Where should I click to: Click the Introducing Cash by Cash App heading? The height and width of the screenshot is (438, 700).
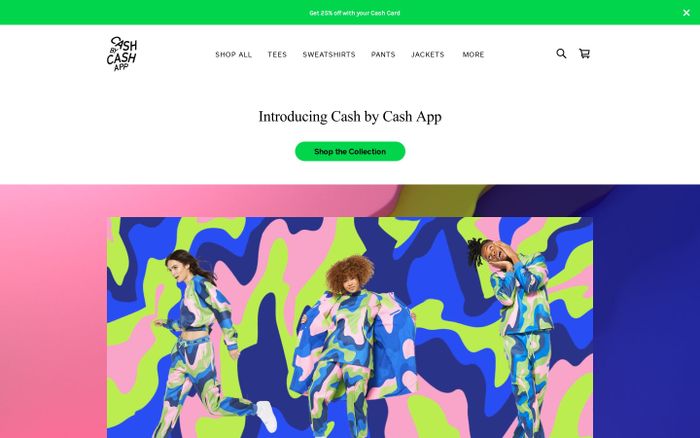tap(350, 117)
